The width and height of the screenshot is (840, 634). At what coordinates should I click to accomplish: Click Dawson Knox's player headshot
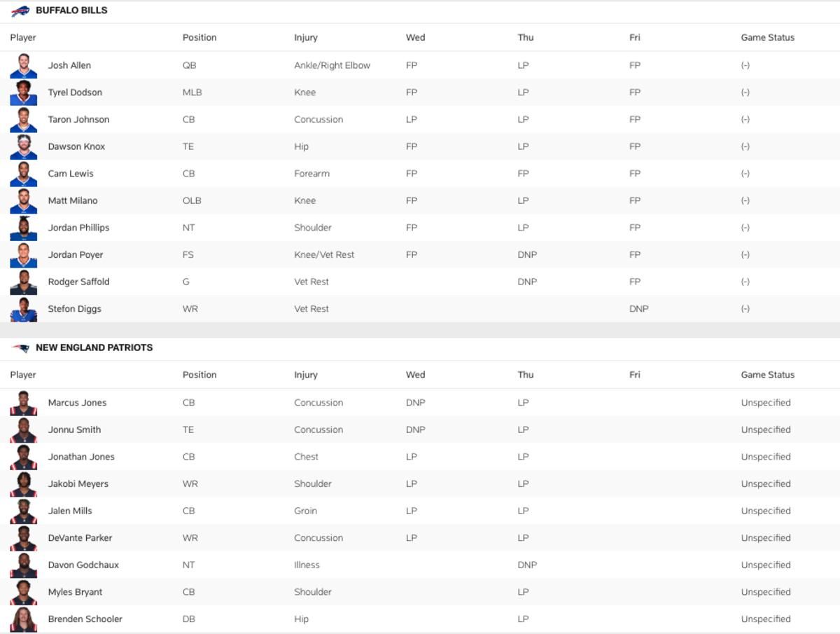click(x=24, y=146)
